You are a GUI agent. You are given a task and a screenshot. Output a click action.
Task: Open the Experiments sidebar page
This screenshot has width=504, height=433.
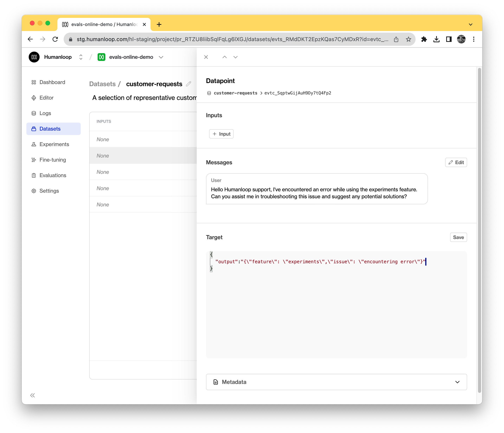(54, 144)
